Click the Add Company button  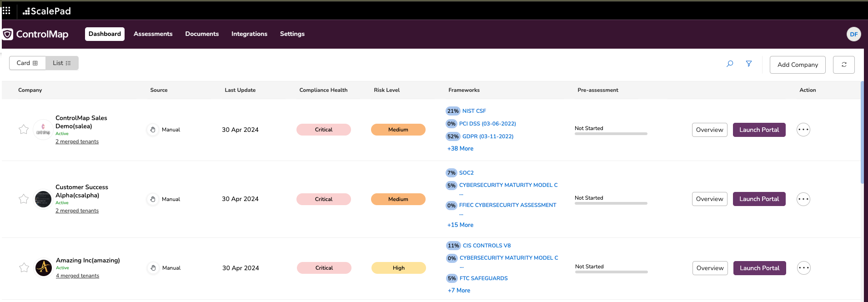pos(798,65)
